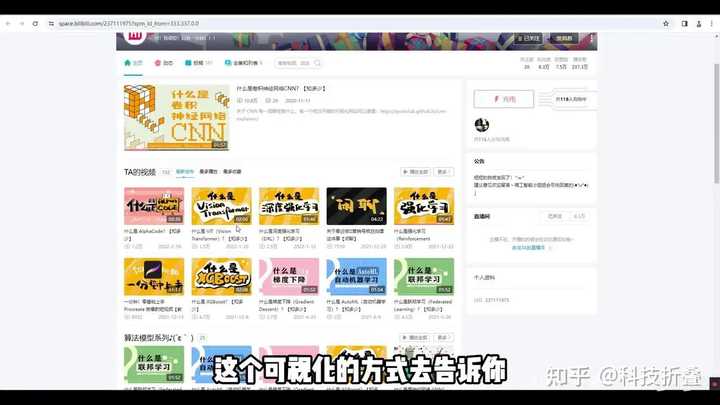Select the 最多收藏 sort option

click(232, 172)
